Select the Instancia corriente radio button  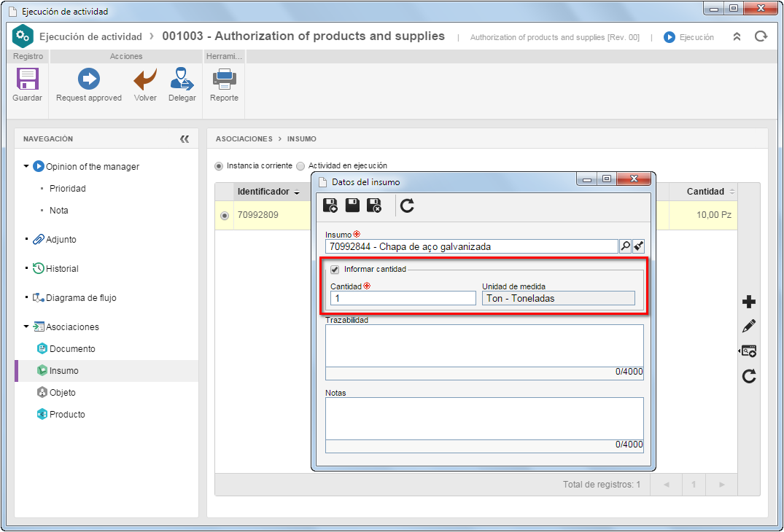[219, 166]
